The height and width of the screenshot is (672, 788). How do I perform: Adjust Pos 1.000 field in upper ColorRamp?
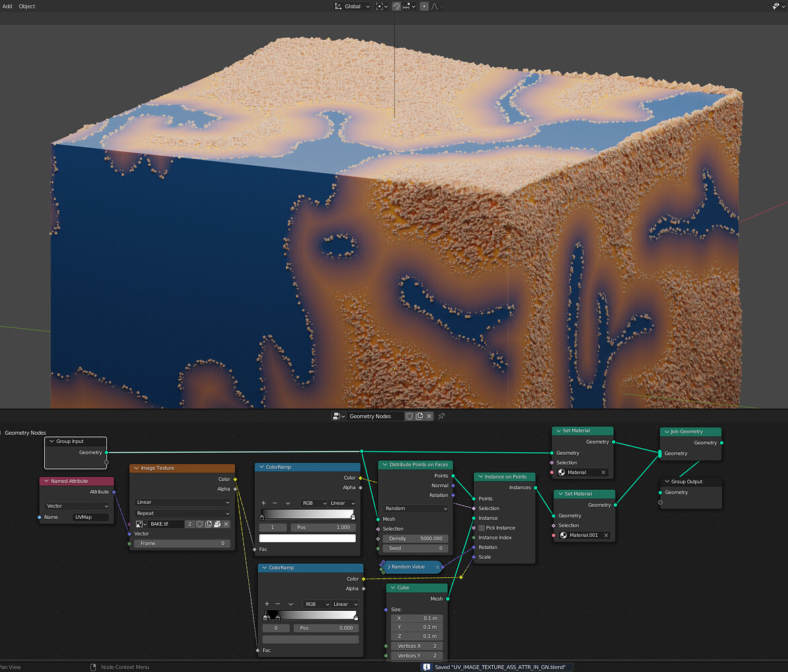coord(323,528)
